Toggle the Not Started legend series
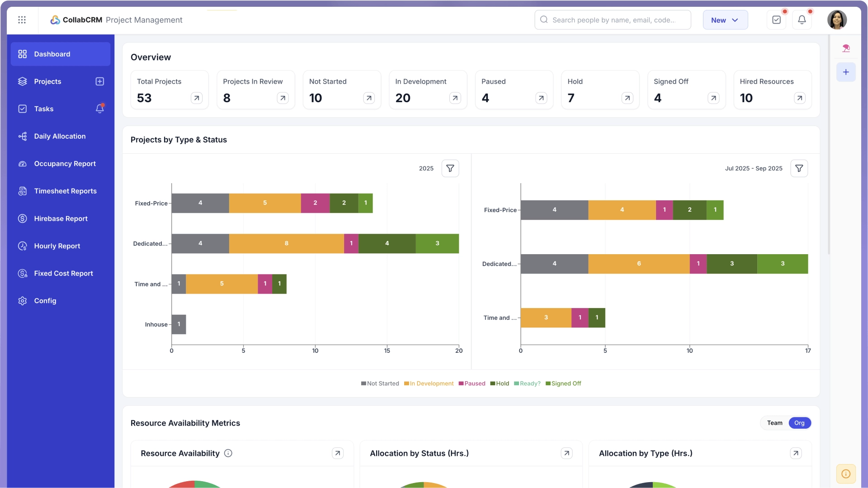This screenshot has height=488, width=868. point(380,384)
